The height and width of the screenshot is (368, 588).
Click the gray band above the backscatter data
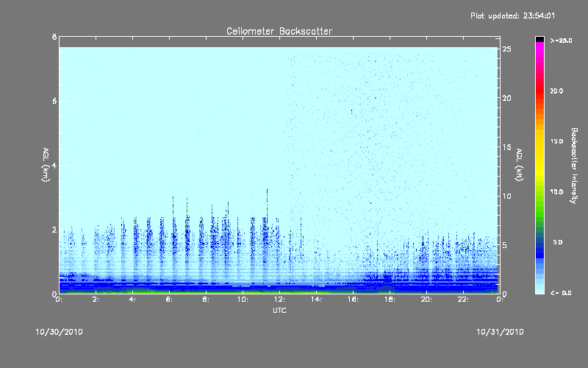coord(279,42)
